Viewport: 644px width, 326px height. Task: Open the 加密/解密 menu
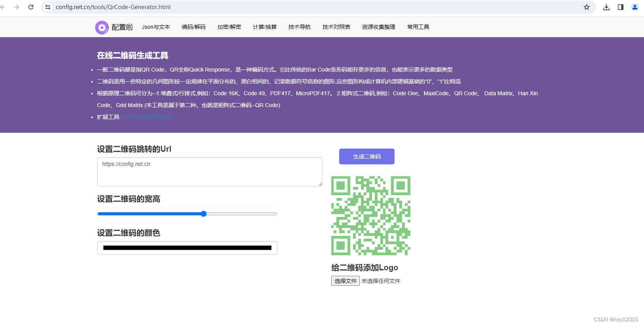tap(229, 27)
